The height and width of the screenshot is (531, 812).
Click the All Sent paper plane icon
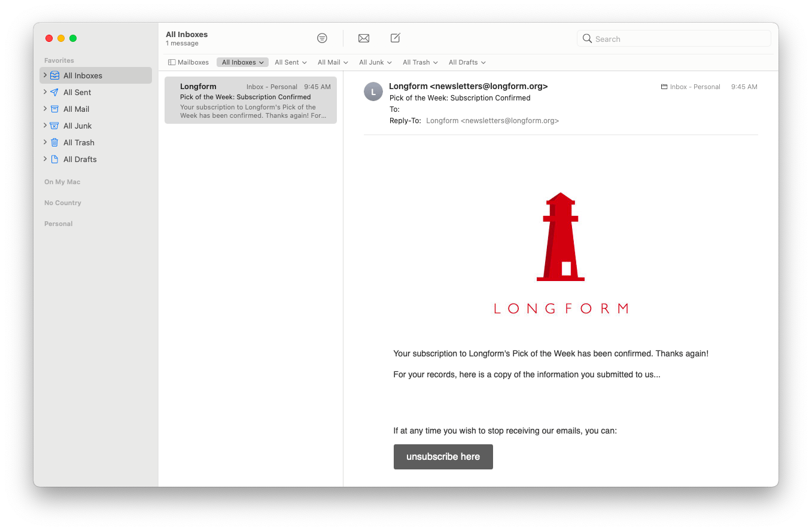[54, 92]
